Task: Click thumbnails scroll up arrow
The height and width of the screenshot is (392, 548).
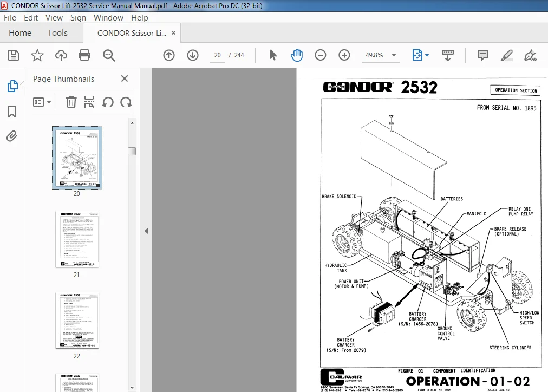Action: click(132, 122)
